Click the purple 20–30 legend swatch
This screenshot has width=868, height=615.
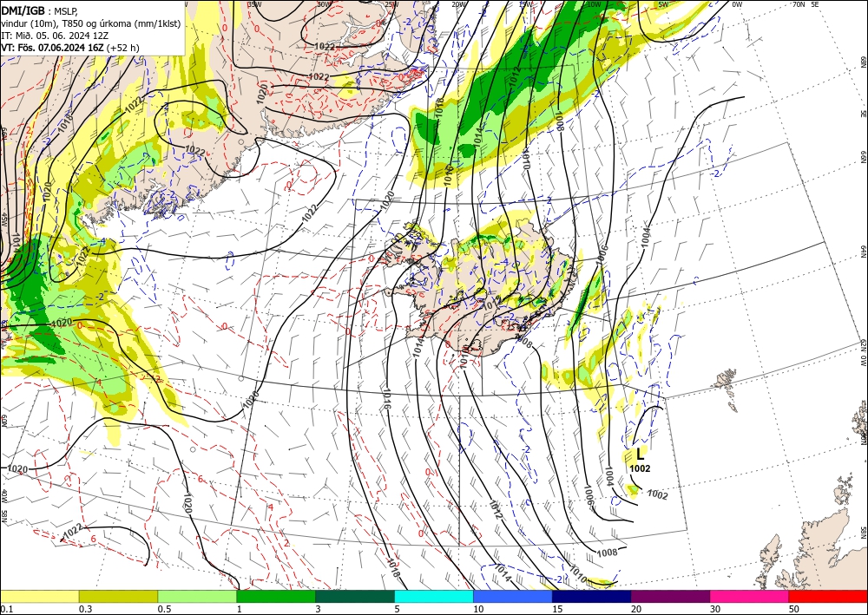click(670, 596)
